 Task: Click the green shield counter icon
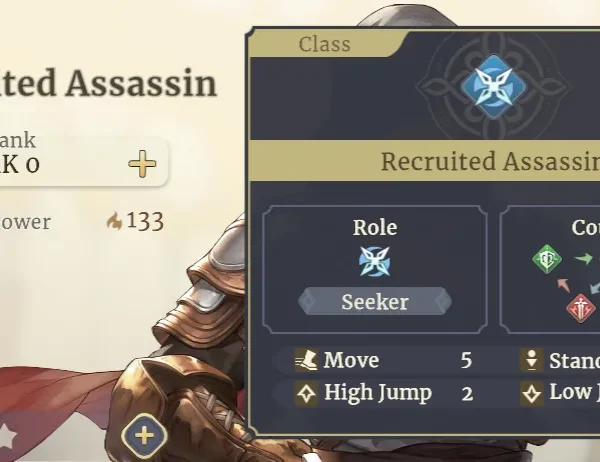tap(547, 259)
